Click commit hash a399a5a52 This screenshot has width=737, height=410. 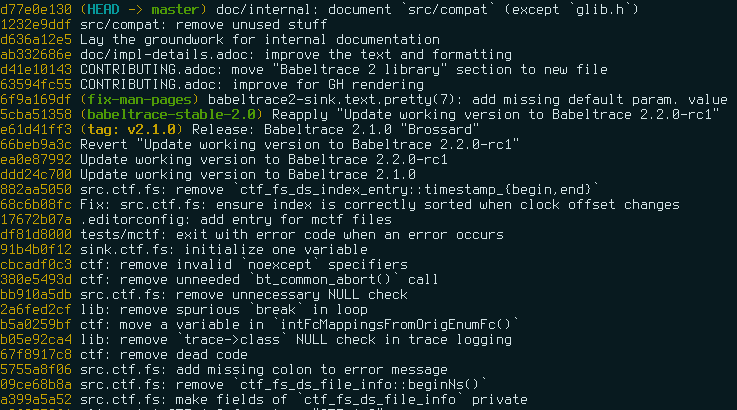tap(36, 400)
